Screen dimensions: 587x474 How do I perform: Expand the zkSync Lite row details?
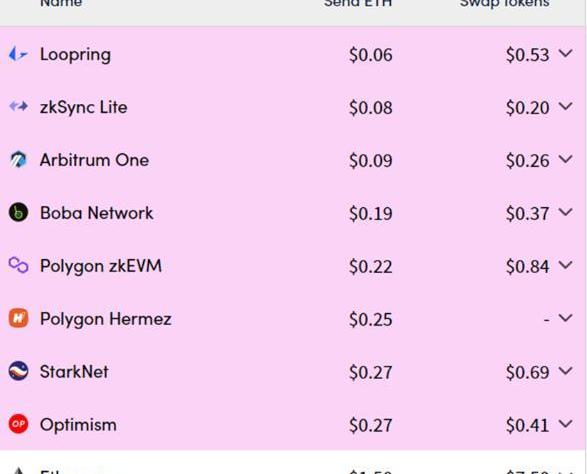565,107
